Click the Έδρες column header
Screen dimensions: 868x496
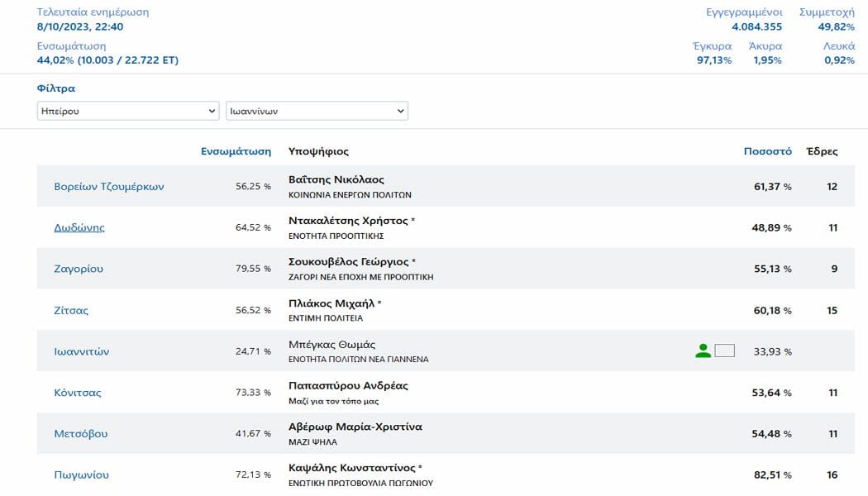pyautogui.click(x=822, y=151)
